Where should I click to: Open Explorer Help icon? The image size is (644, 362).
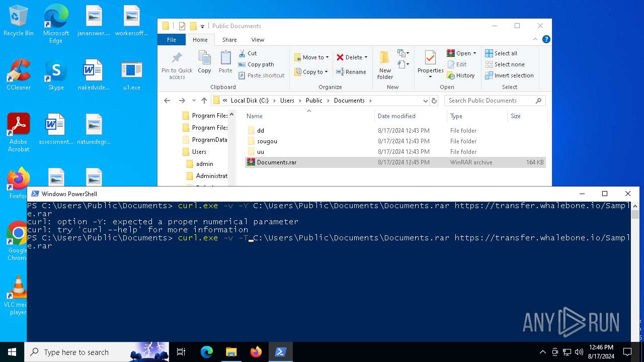click(546, 39)
